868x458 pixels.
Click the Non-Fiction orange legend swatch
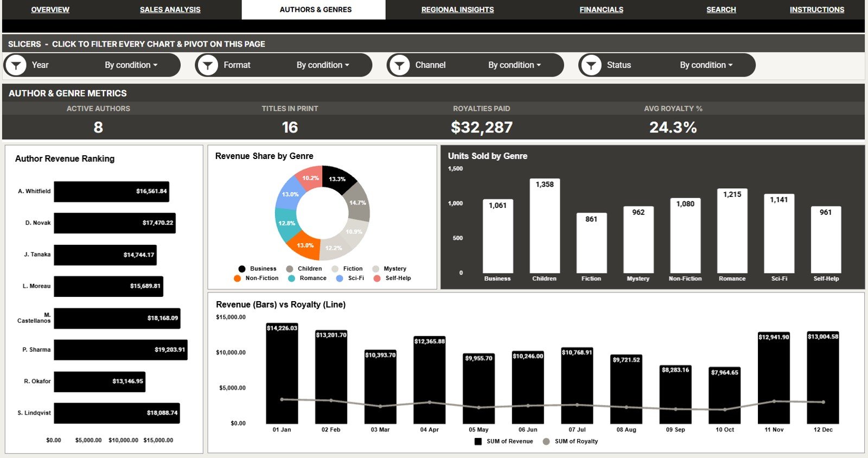(x=237, y=278)
